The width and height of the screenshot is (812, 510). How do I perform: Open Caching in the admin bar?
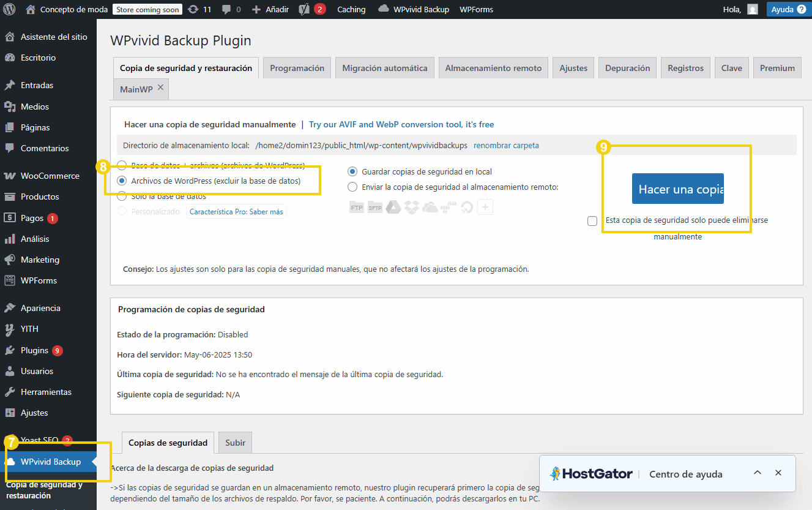351,9
